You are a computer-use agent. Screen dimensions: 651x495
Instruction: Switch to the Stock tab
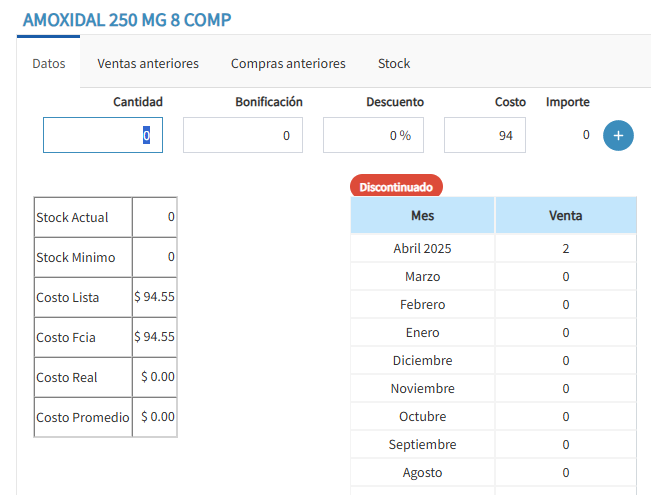pos(394,63)
